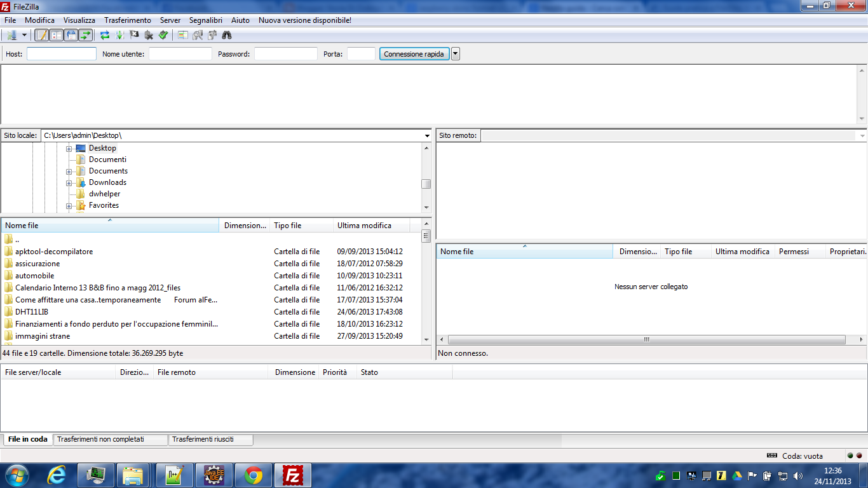Expand the Downloads tree node

coord(69,182)
